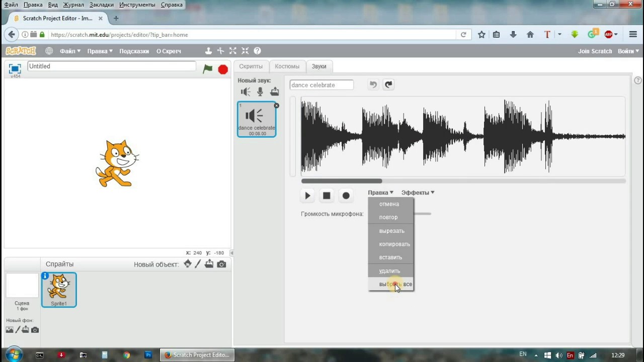Choose удалить from the edit menu
644x362 pixels.
(x=391, y=271)
